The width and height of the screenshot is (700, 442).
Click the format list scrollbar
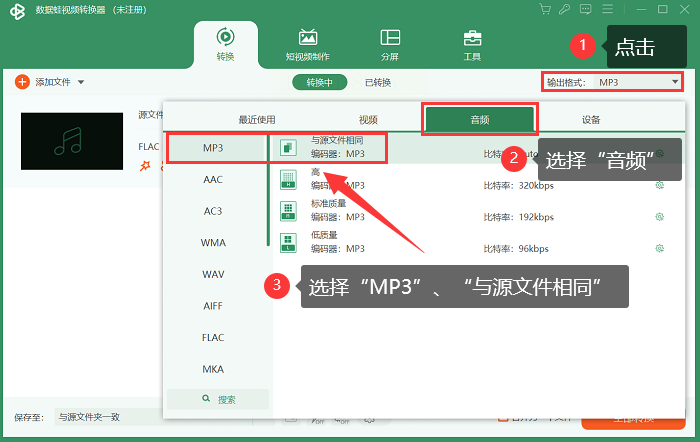268,190
